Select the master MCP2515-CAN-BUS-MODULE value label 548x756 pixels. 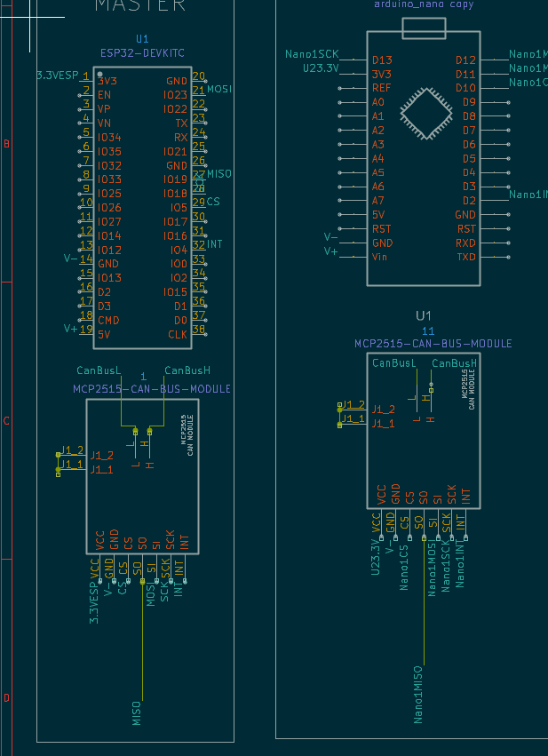pos(151,389)
